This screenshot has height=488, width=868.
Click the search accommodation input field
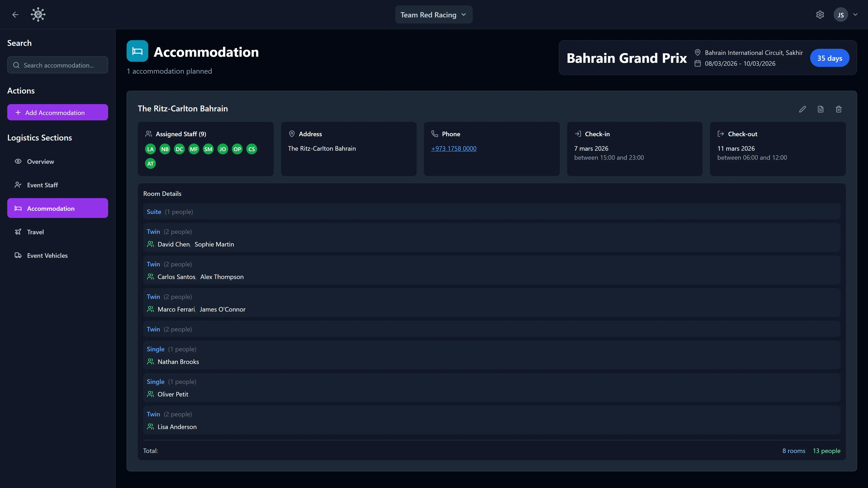tap(57, 65)
